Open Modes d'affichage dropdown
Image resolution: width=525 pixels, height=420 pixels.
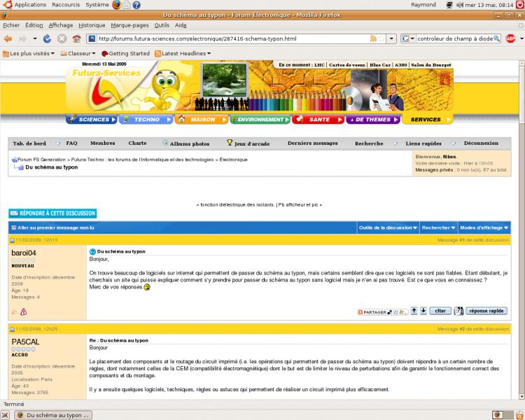point(484,227)
